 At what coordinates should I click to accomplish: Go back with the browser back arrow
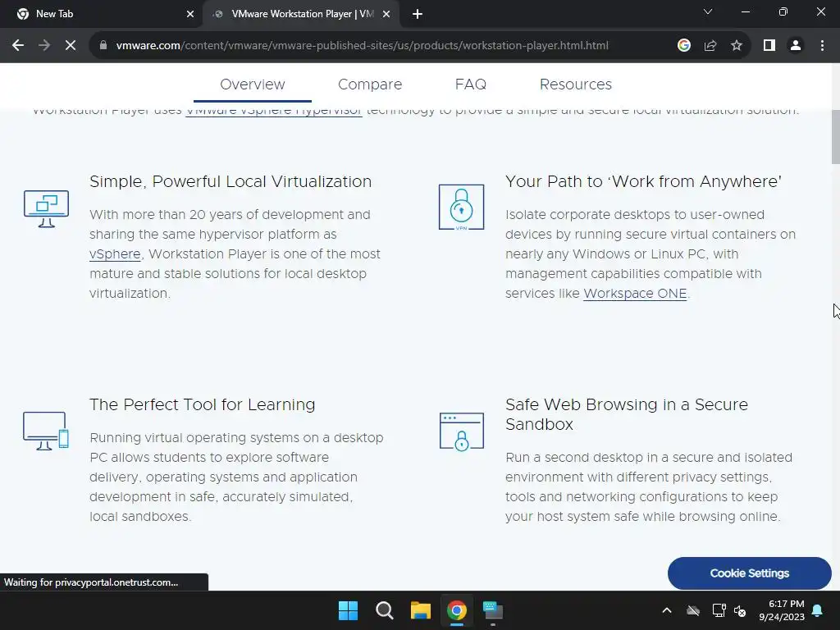(x=18, y=46)
